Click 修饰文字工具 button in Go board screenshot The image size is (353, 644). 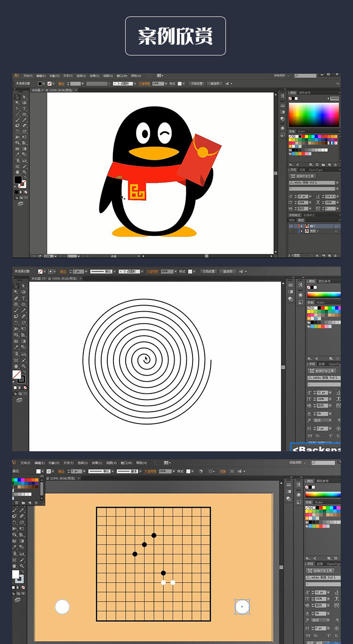[x=320, y=571]
